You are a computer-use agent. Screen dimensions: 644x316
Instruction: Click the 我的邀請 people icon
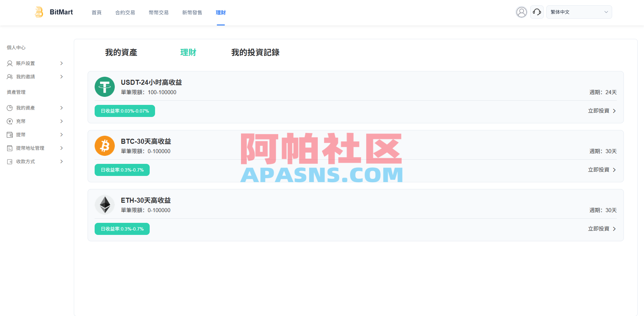point(10,77)
